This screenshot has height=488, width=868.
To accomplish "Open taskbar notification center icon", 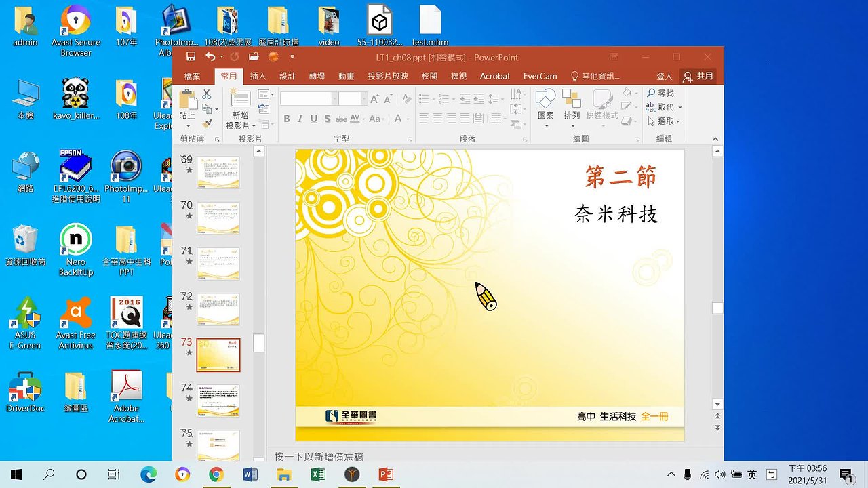I will click(846, 474).
